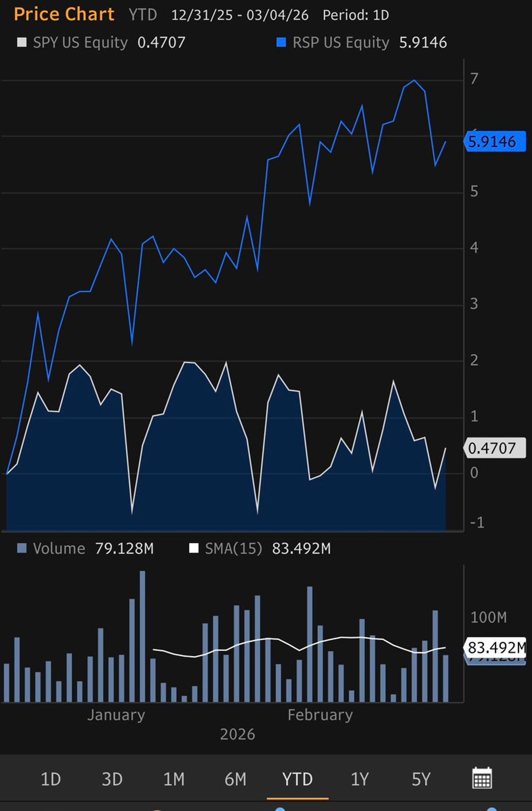The height and width of the screenshot is (811, 532).
Task: Switch chart to 1Y range
Action: (x=360, y=779)
